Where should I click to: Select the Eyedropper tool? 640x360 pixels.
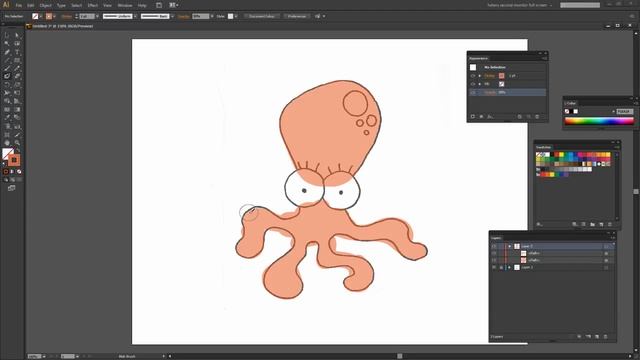pos(7,118)
